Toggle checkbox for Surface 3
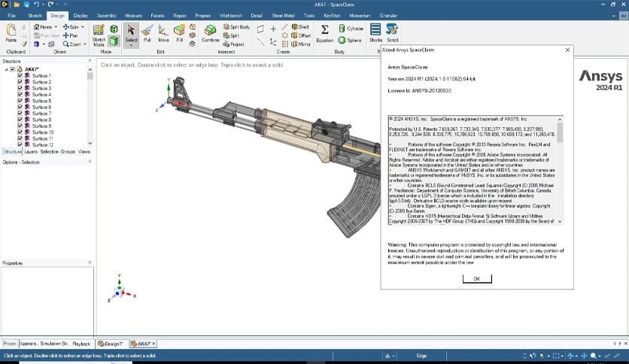Viewport: 629px width, 364px height. (20, 88)
